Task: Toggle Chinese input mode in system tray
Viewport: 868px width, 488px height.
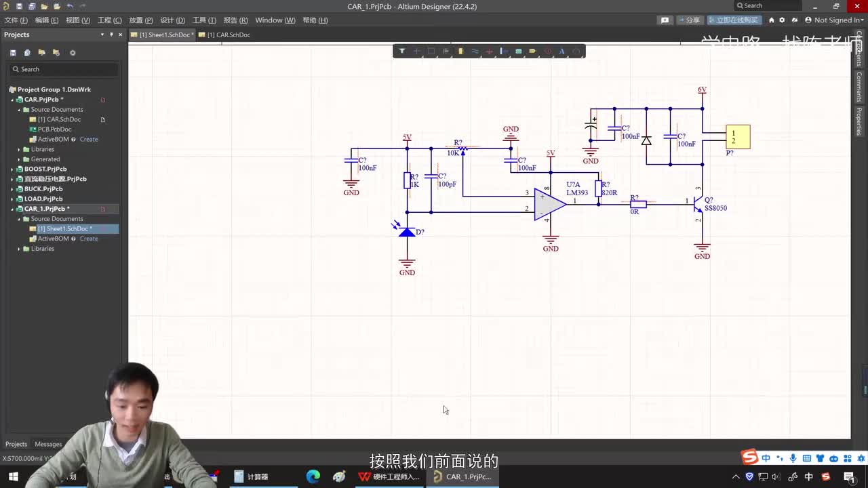Action: click(808, 476)
